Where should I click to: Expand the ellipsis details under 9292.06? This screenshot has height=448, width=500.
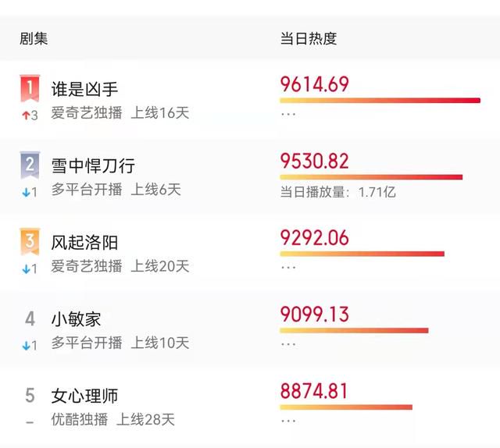tap(288, 267)
